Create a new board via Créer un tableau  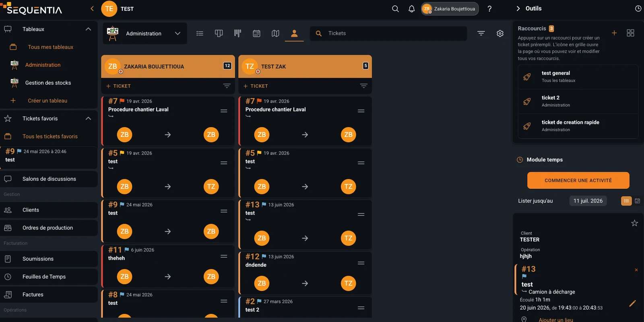point(47,101)
